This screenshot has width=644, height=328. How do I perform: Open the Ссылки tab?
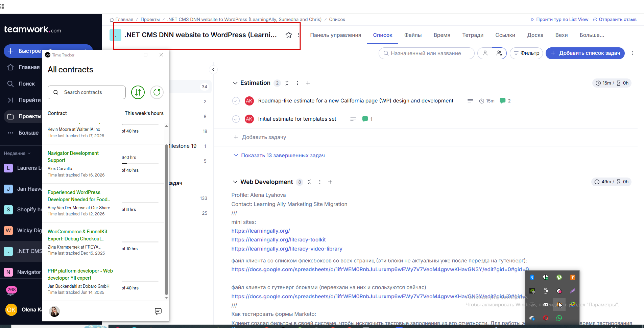(x=505, y=35)
